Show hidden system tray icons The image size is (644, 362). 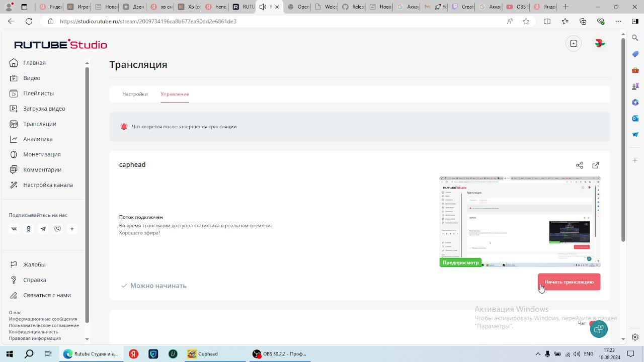tap(538, 354)
